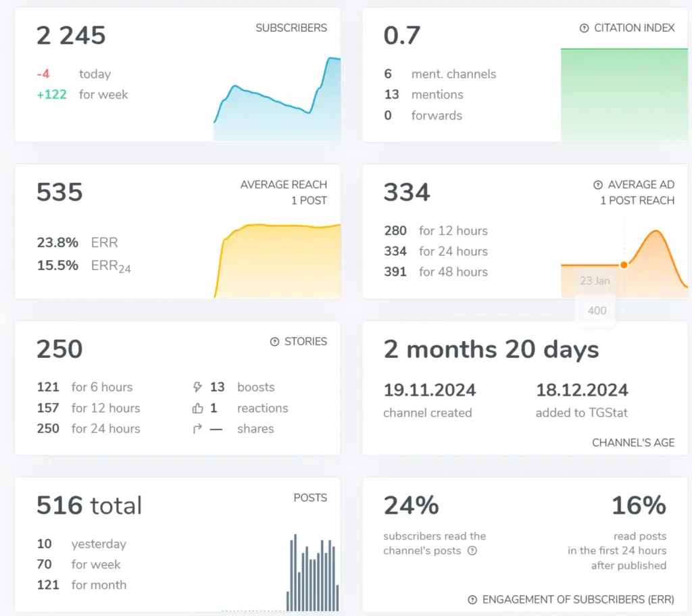Click the subscriber count "2 245"
This screenshot has width=692, height=616.
(71, 35)
